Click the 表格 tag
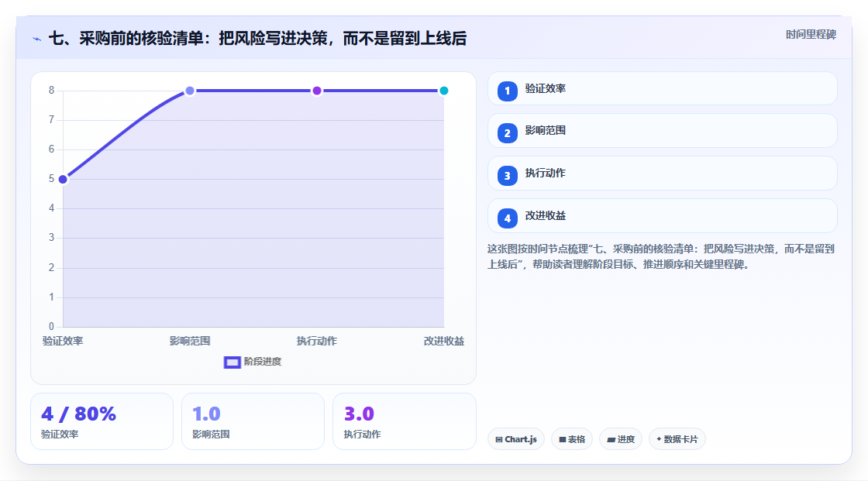Screen dimensions: 868x481 tap(572, 439)
